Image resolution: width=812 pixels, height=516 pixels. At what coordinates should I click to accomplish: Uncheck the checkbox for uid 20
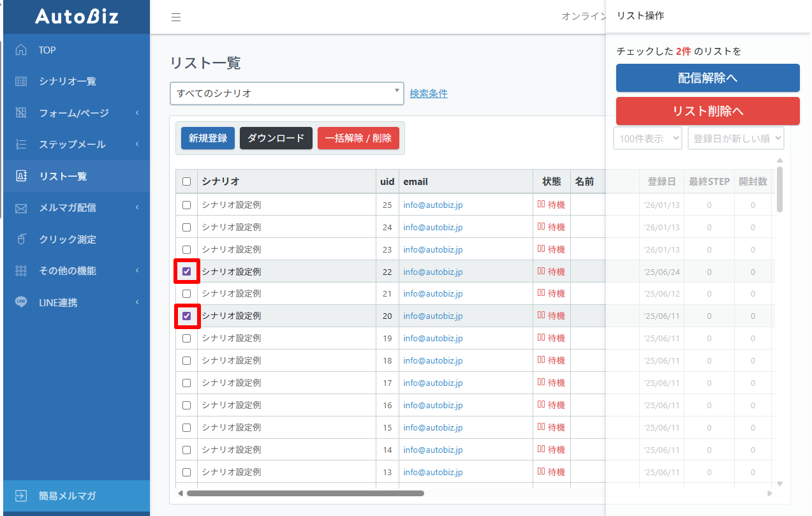coord(187,316)
